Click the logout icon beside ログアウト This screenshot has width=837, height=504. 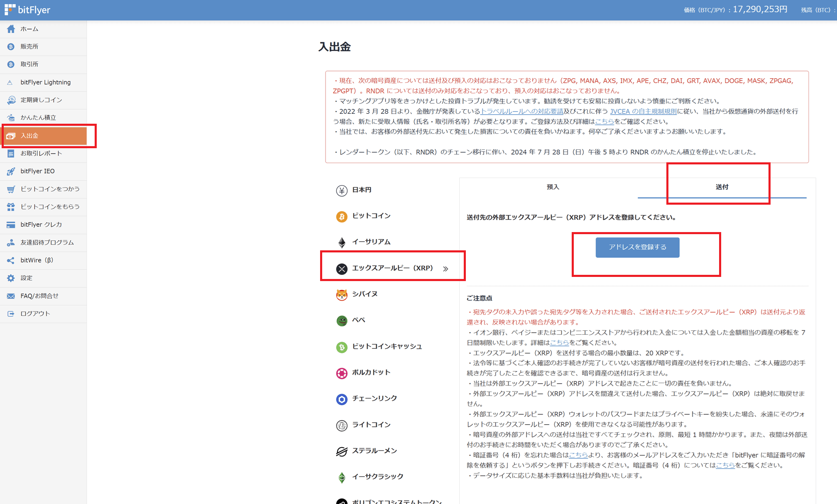pos(11,314)
